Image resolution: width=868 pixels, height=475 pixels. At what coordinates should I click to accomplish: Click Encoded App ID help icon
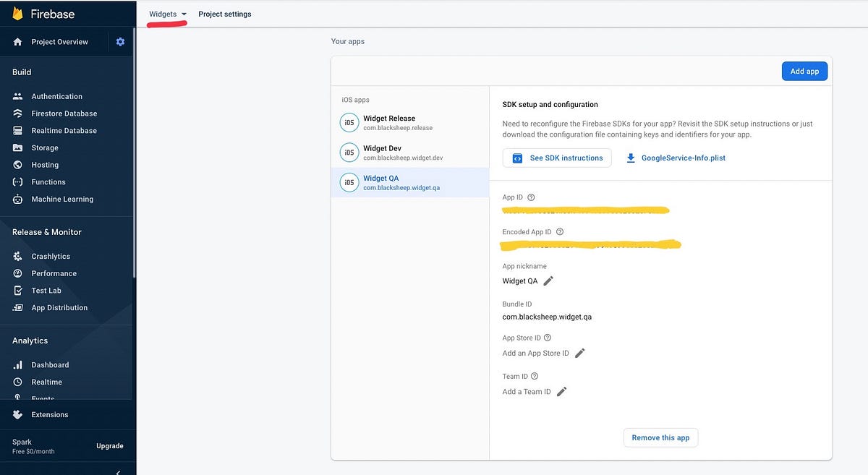[560, 232]
